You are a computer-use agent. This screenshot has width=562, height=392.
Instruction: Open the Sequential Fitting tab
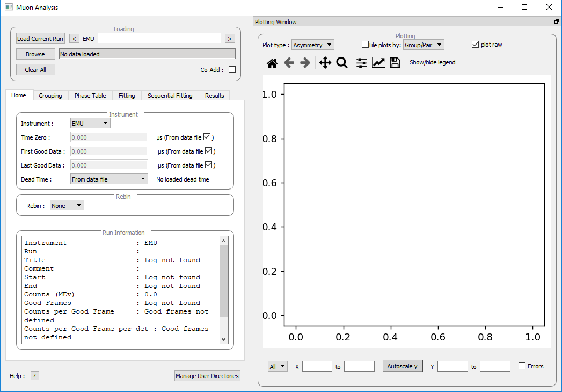click(x=170, y=96)
